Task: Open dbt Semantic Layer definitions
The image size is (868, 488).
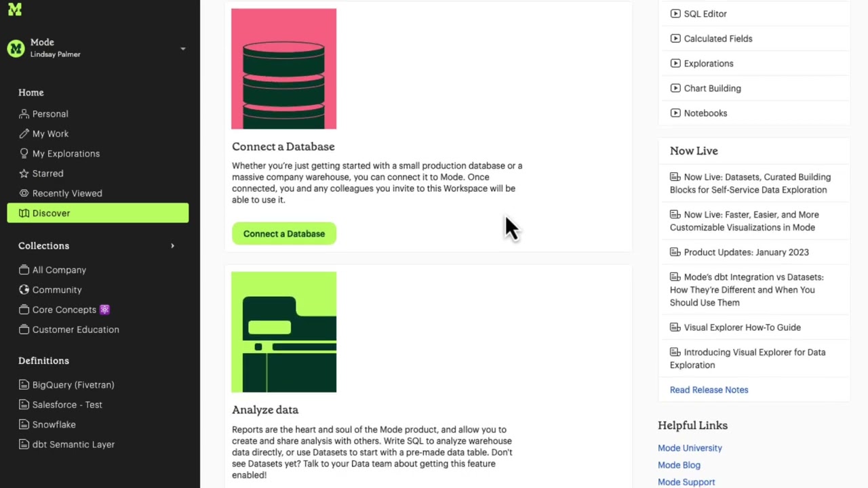Action: (x=73, y=445)
